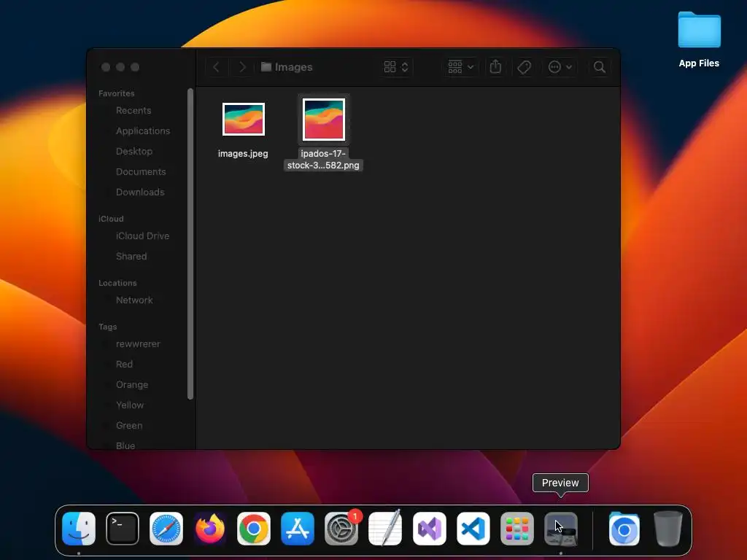Open Downloads in the sidebar
The height and width of the screenshot is (560, 747).
point(140,192)
